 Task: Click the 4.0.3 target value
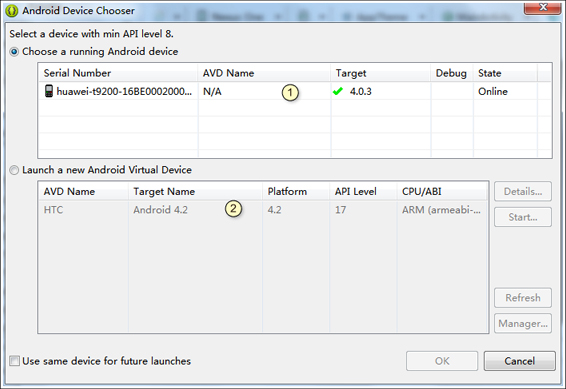360,92
